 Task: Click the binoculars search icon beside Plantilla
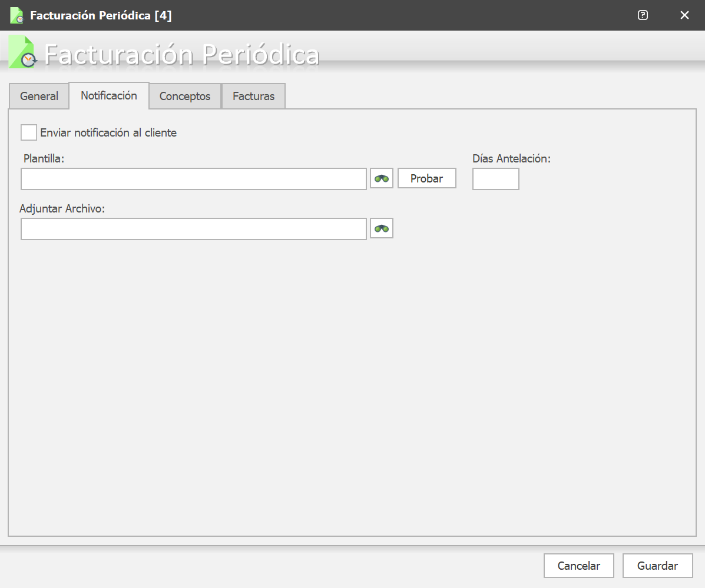382,178
